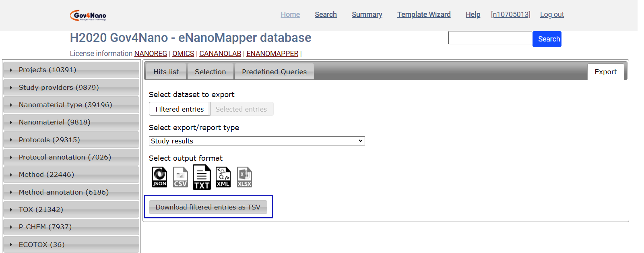Viewport: 644px width, 253px height.
Task: Open the OMICS license link
Action: 183,54
